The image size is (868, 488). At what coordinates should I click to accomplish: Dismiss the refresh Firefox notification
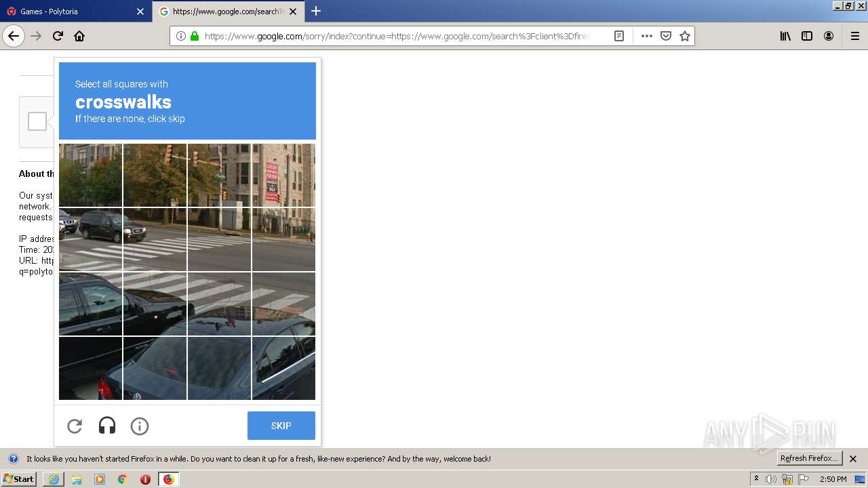[x=853, y=459]
